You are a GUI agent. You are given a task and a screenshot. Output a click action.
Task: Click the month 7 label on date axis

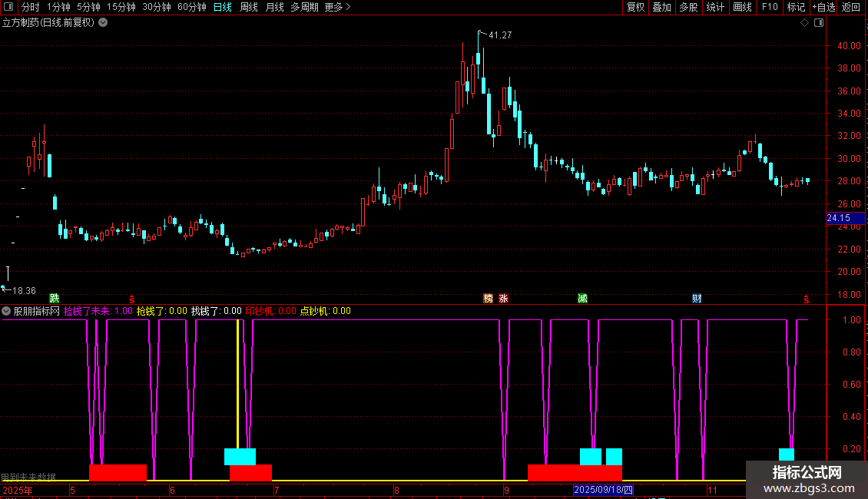(277, 490)
